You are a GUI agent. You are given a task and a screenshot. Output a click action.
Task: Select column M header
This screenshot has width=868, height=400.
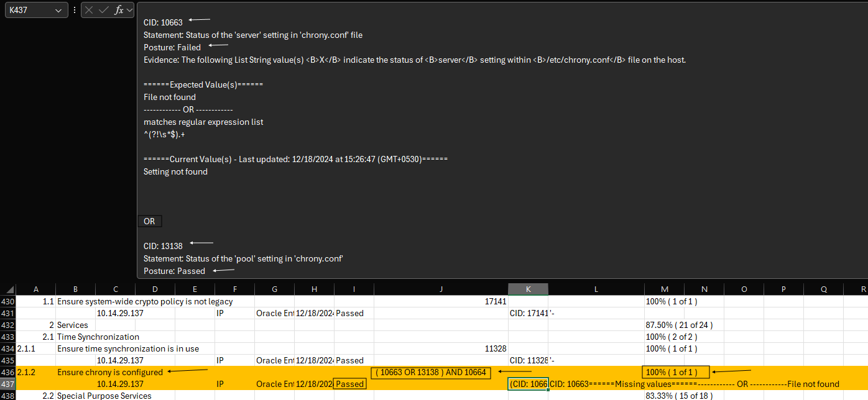click(x=664, y=289)
